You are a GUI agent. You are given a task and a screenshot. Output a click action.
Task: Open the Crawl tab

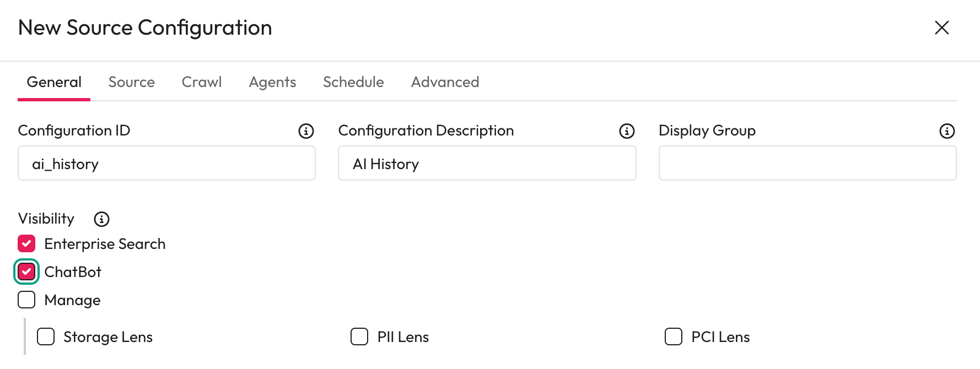[202, 82]
